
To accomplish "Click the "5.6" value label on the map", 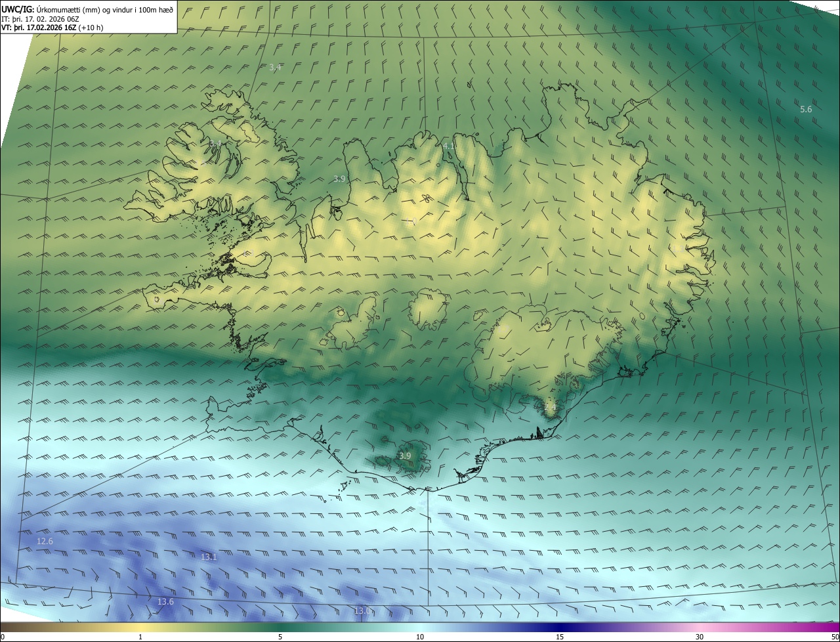I will [806, 110].
